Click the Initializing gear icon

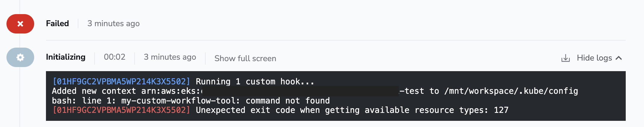click(x=20, y=57)
